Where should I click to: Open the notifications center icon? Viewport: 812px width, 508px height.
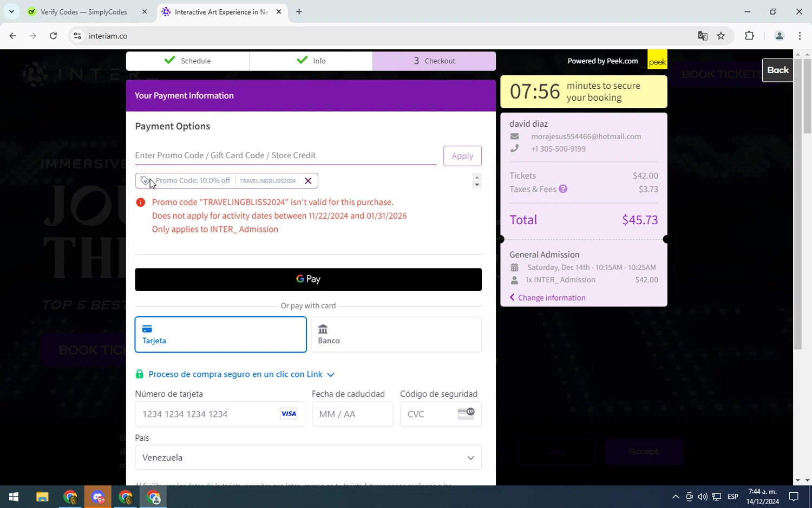point(794,497)
